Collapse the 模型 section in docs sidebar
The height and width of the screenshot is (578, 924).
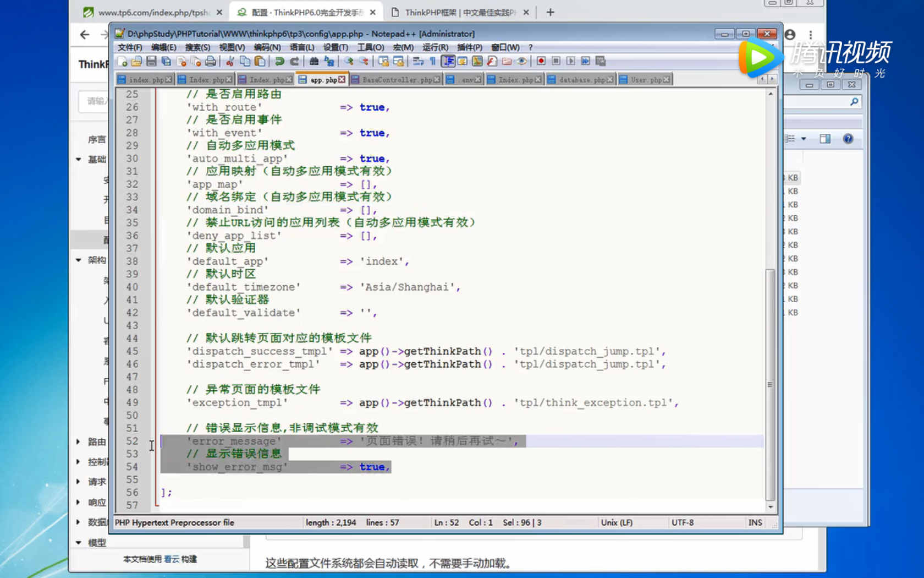tap(79, 543)
